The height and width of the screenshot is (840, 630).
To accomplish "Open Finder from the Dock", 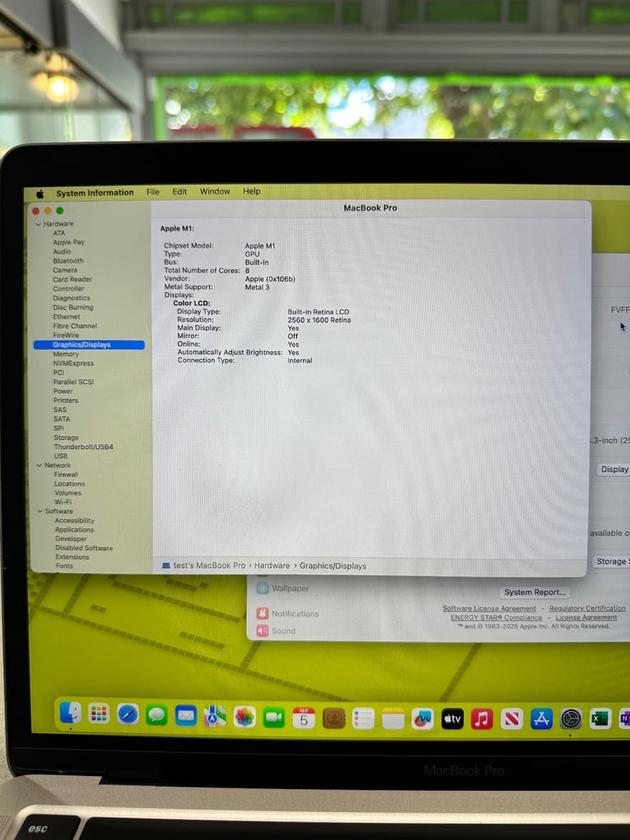I will pos(71,713).
